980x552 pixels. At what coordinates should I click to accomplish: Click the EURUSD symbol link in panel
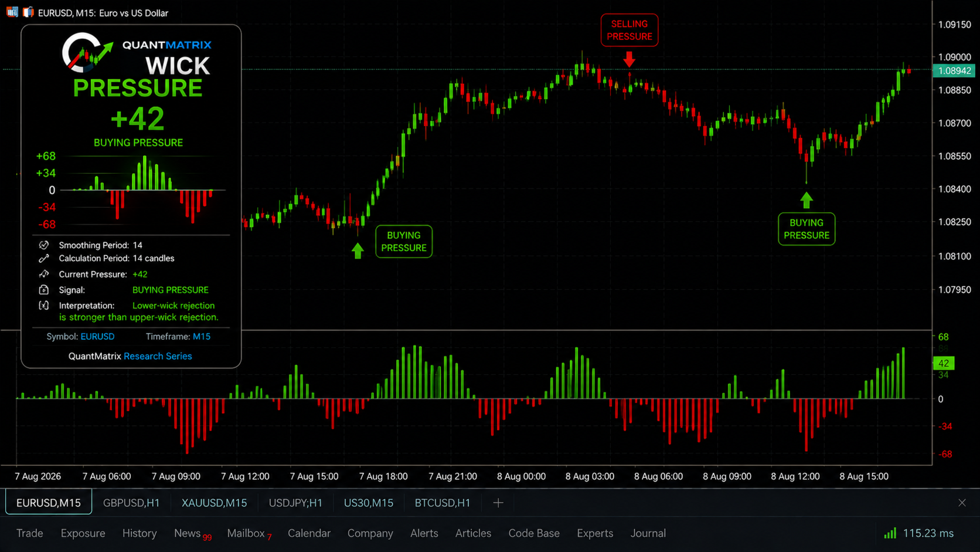(97, 337)
